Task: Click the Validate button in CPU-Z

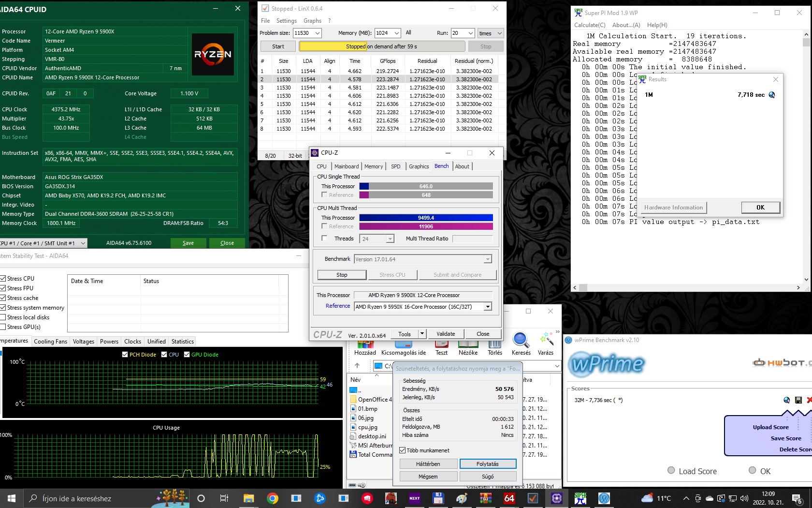Action: 446,334
